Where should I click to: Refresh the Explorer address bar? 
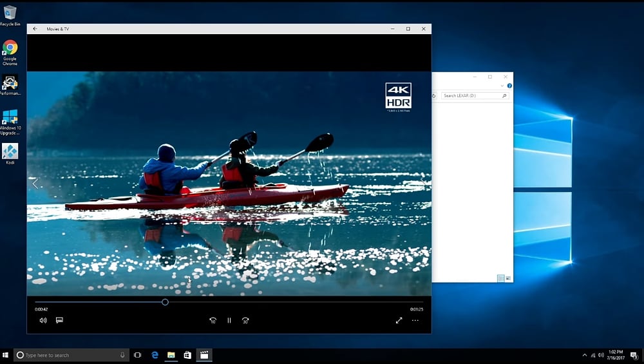(434, 96)
